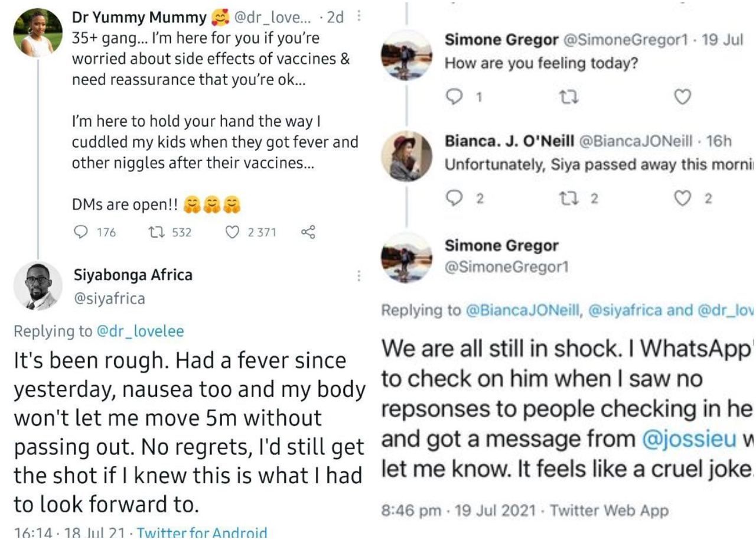Like Dr Yummy Mummy's tweet
Image resolution: width=756 pixels, height=540 pixels.
233,232
